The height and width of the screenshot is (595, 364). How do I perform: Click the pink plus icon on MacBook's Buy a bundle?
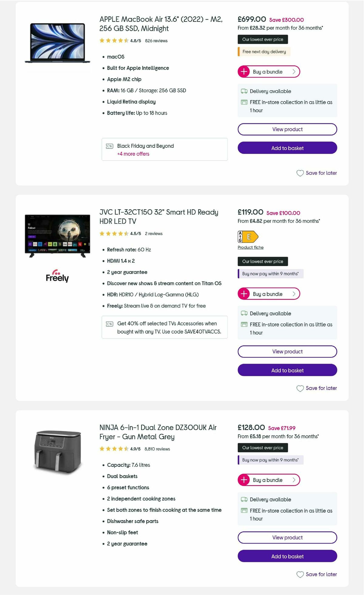click(x=244, y=72)
